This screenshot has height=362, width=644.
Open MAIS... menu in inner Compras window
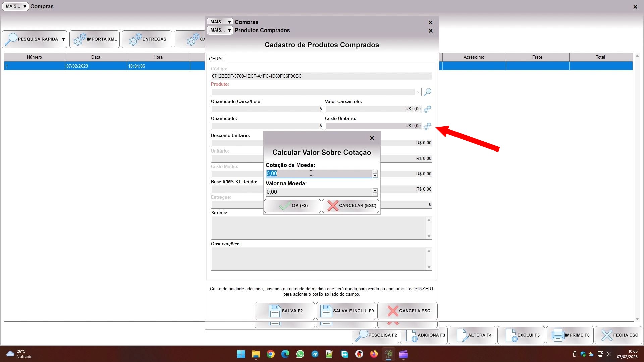(220, 22)
